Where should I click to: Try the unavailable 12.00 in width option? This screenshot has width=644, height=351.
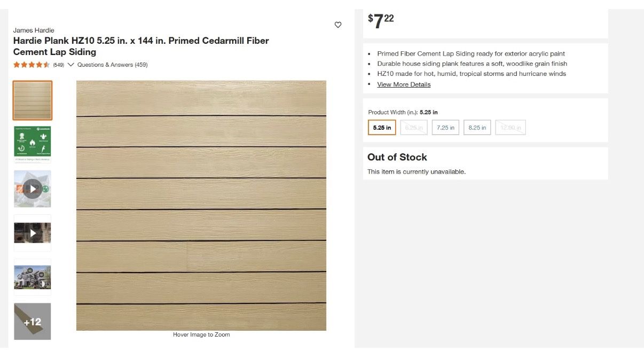click(510, 127)
